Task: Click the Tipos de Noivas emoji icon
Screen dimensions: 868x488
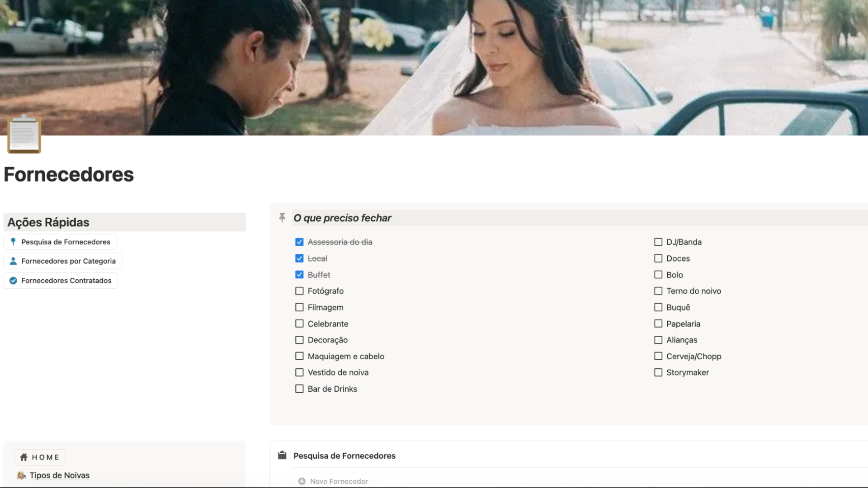Action: [21, 475]
